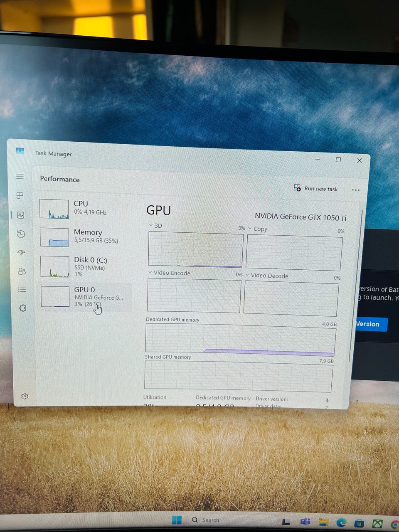This screenshot has width=399, height=532.
Task: Click the Disk 0 mini graph thumbnail
Action: [x=55, y=266]
